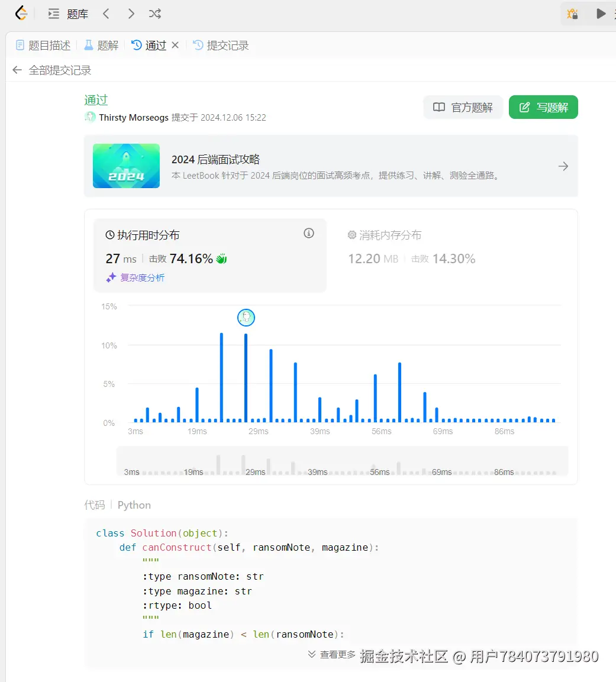Click the back arrow beside 全部提交记录
The width and height of the screenshot is (616, 682).
pyautogui.click(x=17, y=70)
